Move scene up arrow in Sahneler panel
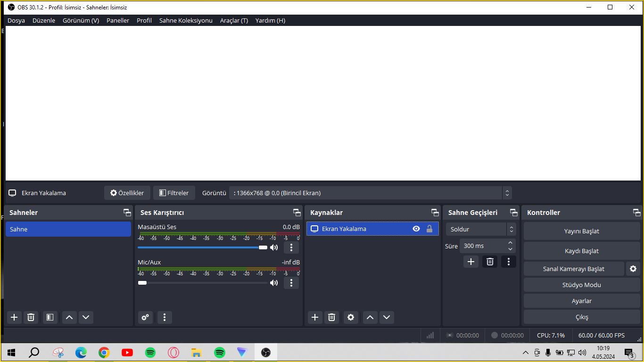 coord(69,317)
